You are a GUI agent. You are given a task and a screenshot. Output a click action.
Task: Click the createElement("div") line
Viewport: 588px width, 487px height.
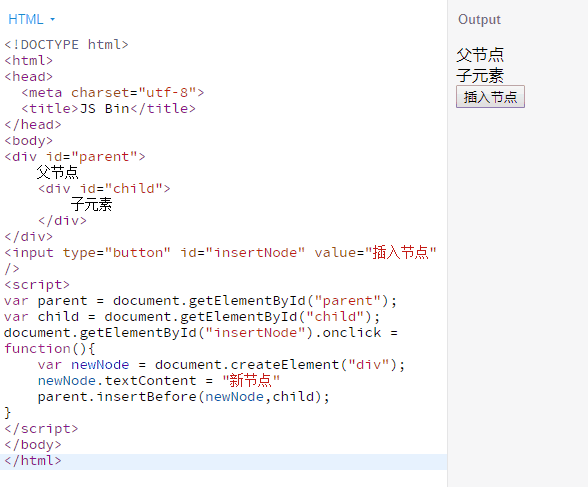[x=221, y=365]
